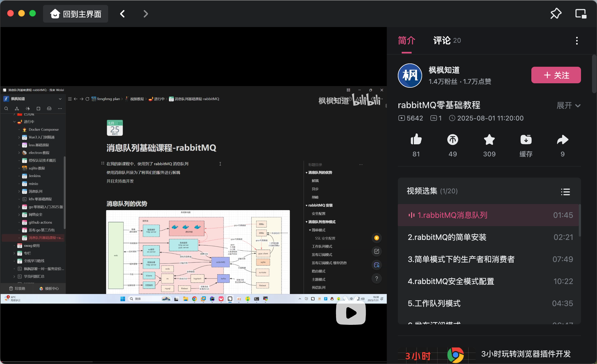Expand 专栏 tree node
Image resolution: width=597 pixels, height=364 pixels.
click(x=14, y=253)
